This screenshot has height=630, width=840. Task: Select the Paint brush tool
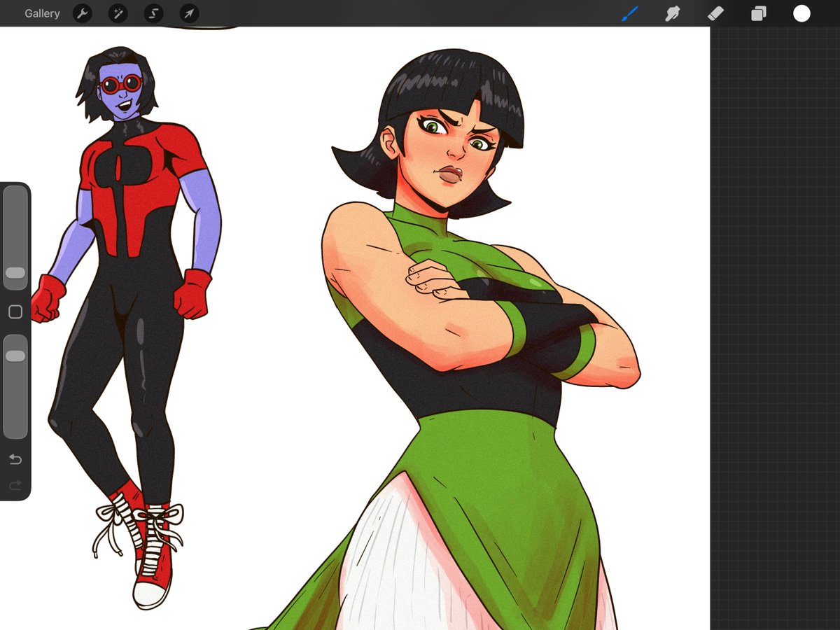[630, 13]
